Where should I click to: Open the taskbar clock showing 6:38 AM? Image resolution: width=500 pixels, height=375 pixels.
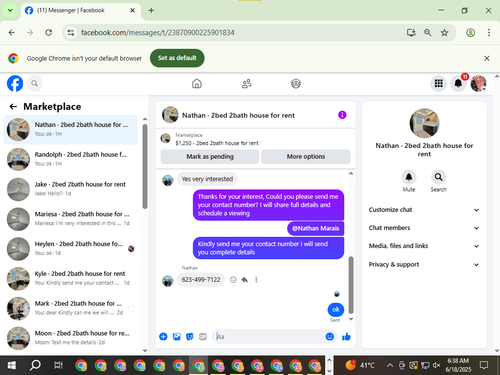coord(458,365)
